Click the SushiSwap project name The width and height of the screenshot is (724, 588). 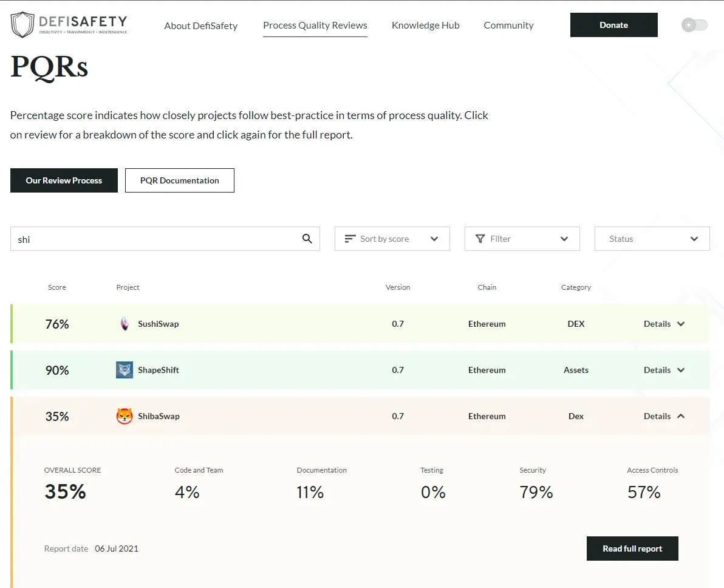(159, 324)
